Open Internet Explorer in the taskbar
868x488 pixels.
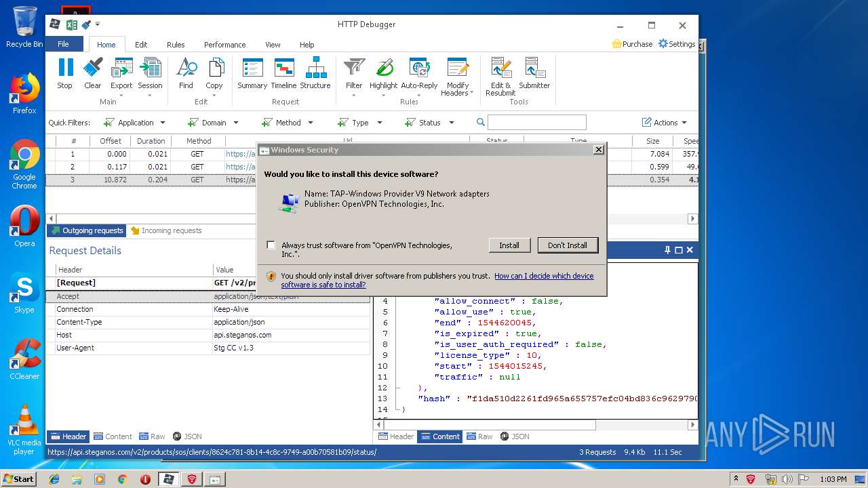[54, 479]
